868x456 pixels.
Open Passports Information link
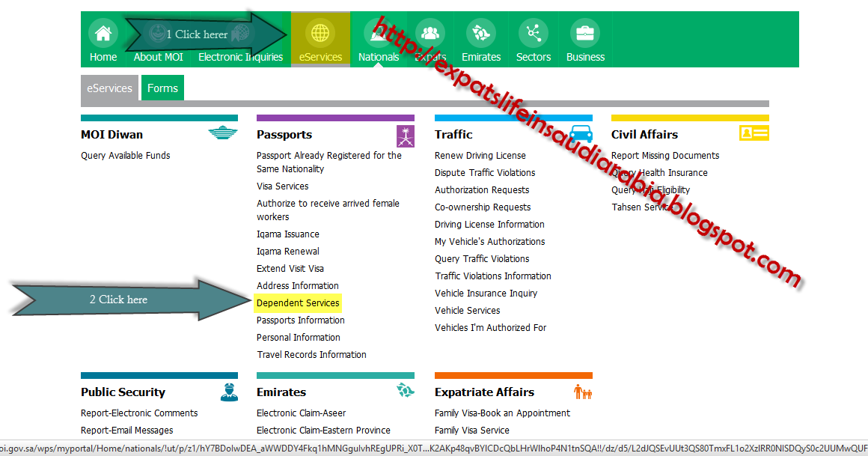tap(301, 320)
